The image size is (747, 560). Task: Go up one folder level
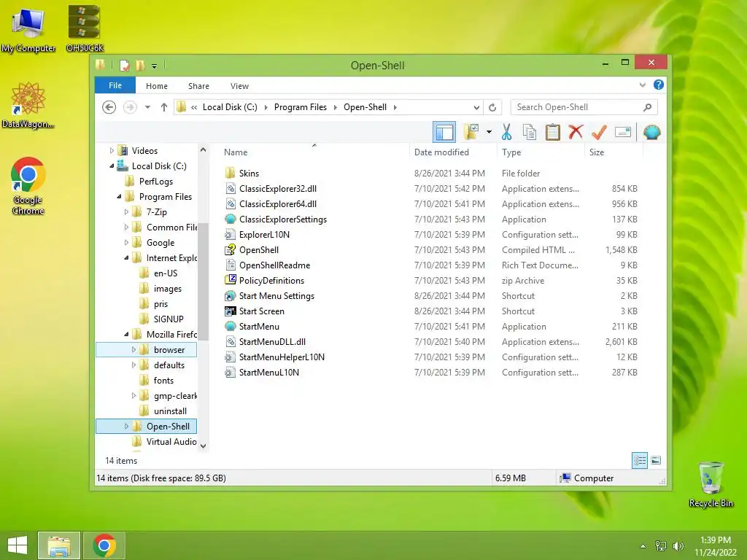pyautogui.click(x=164, y=107)
